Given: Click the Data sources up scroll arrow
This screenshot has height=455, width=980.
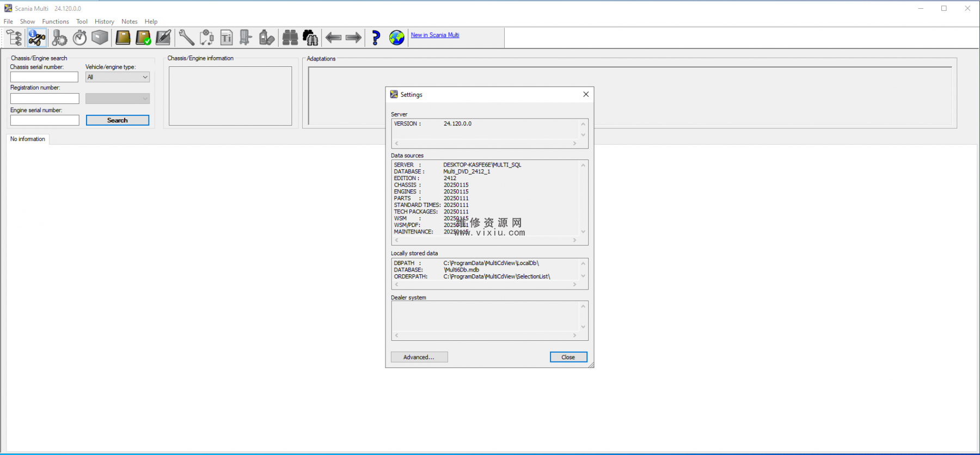Looking at the screenshot, I should point(583,165).
